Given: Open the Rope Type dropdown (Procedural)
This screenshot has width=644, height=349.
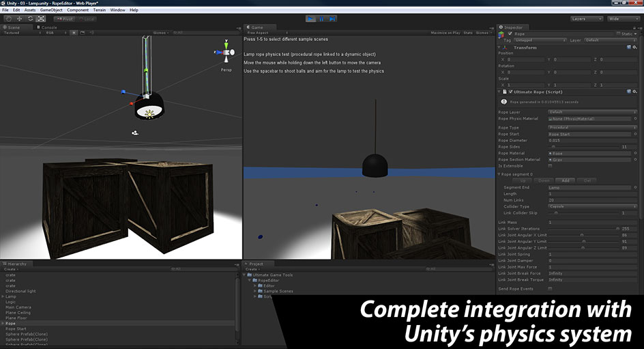Looking at the screenshot, I should [x=593, y=128].
